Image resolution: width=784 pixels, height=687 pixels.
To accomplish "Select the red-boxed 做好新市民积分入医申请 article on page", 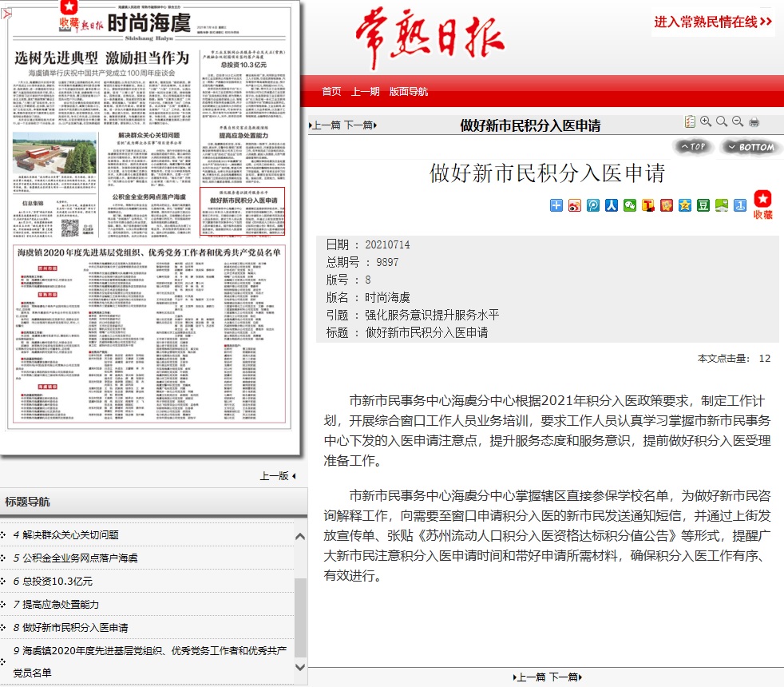I will [x=242, y=211].
